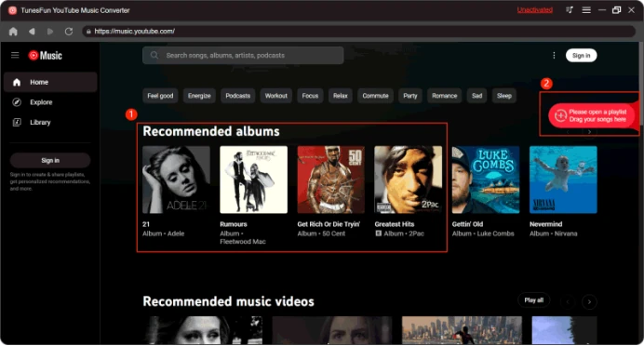Open Explore in the sidebar

point(50,102)
